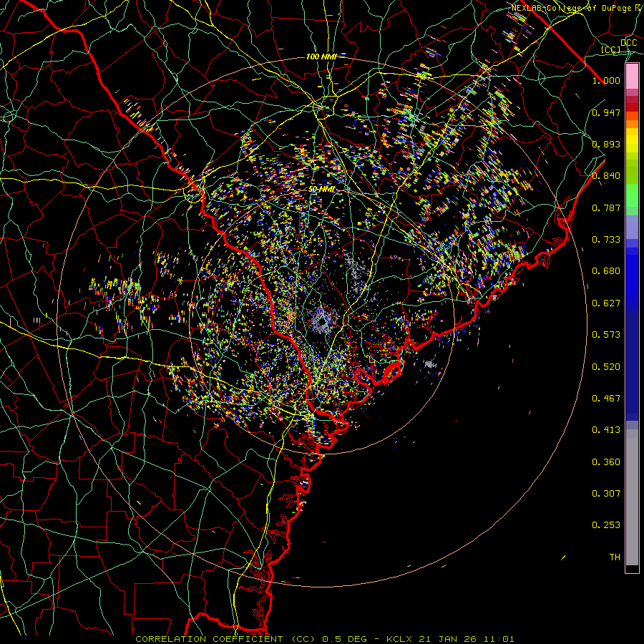The image size is (644, 644).
Task: Click the 0.680 legend value
Action: click(606, 271)
